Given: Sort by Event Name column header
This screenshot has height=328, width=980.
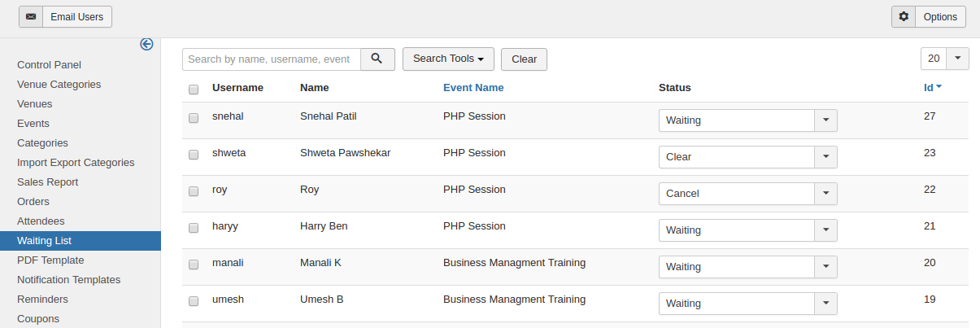Looking at the screenshot, I should click(x=473, y=88).
